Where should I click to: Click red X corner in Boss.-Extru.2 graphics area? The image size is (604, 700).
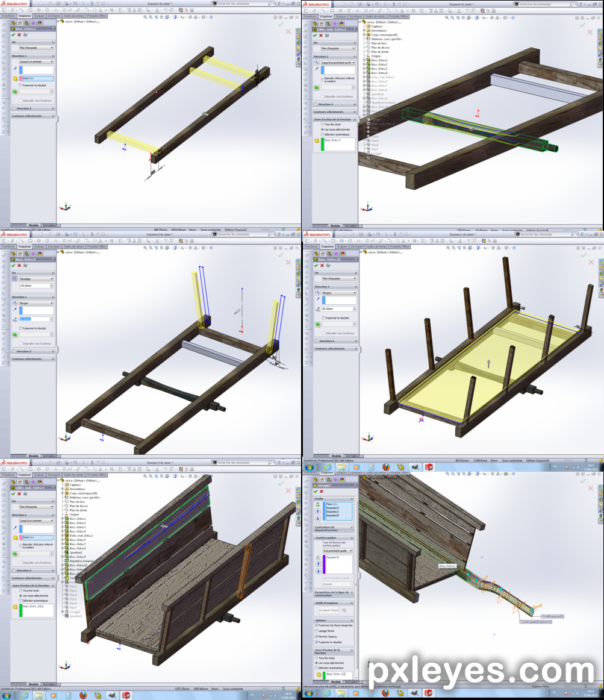(288, 32)
